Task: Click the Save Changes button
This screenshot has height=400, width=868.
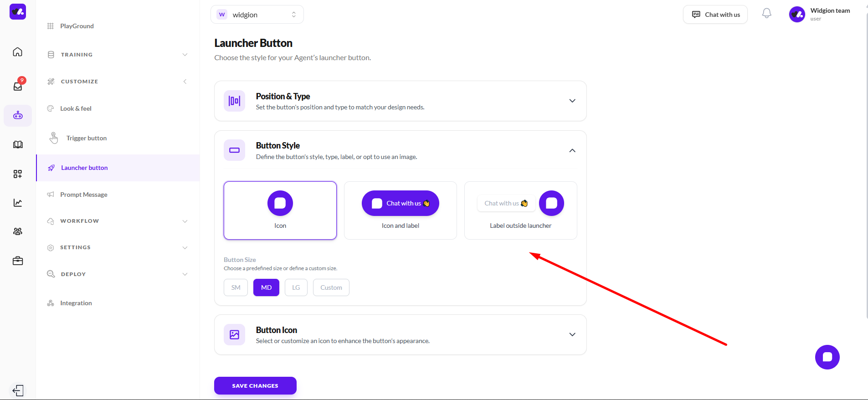Action: click(x=255, y=385)
